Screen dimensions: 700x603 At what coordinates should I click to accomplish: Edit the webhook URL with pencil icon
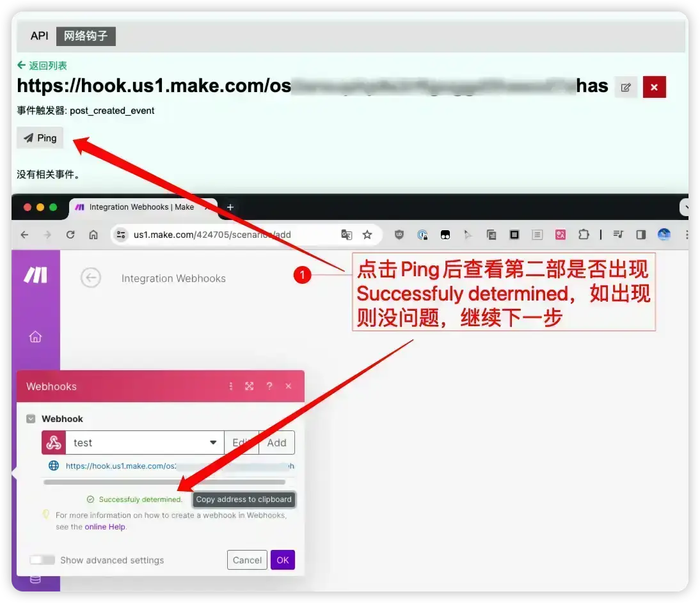point(626,87)
